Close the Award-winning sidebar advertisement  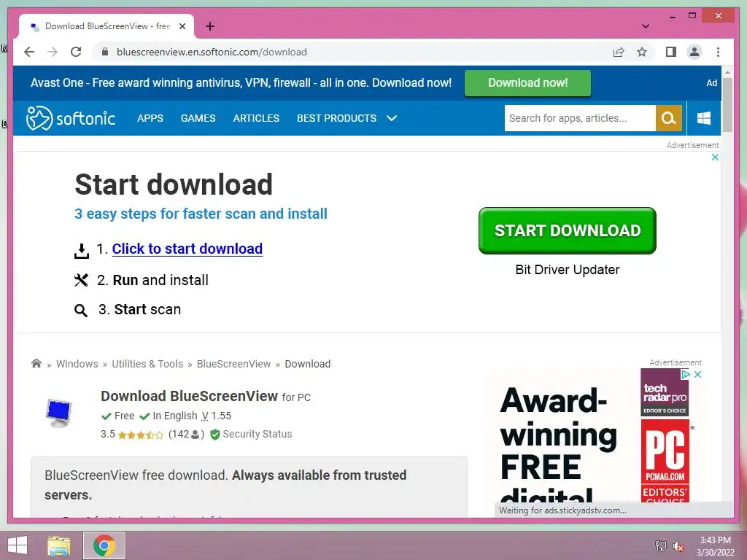[x=697, y=374]
